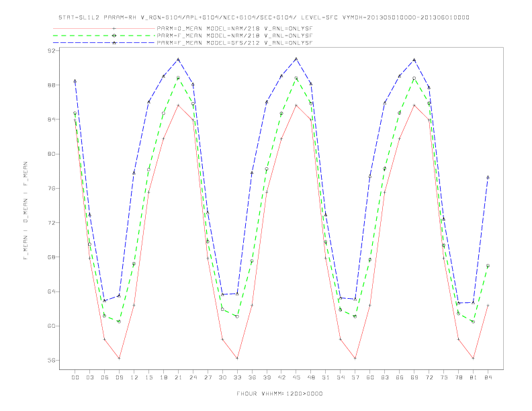Select legend entry PARM=O_MEAN MODEL=NAM/218
The height and width of the screenshot is (411, 532).
[x=234, y=28]
